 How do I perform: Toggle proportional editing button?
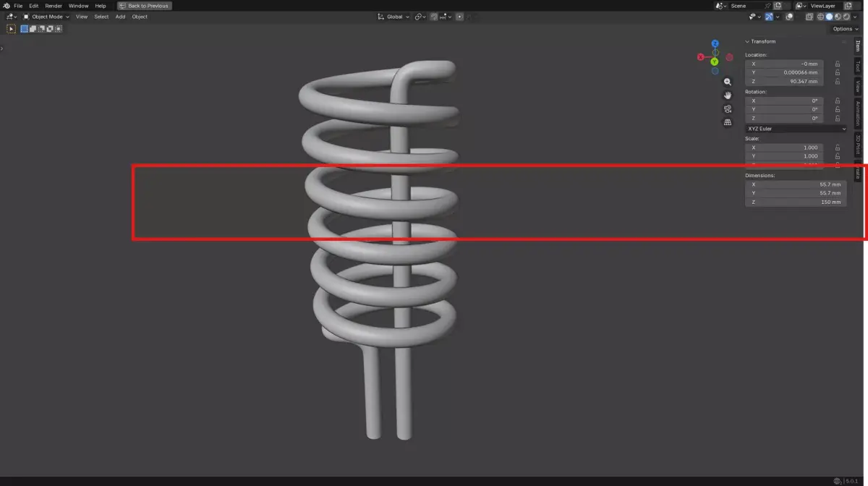[x=459, y=17]
